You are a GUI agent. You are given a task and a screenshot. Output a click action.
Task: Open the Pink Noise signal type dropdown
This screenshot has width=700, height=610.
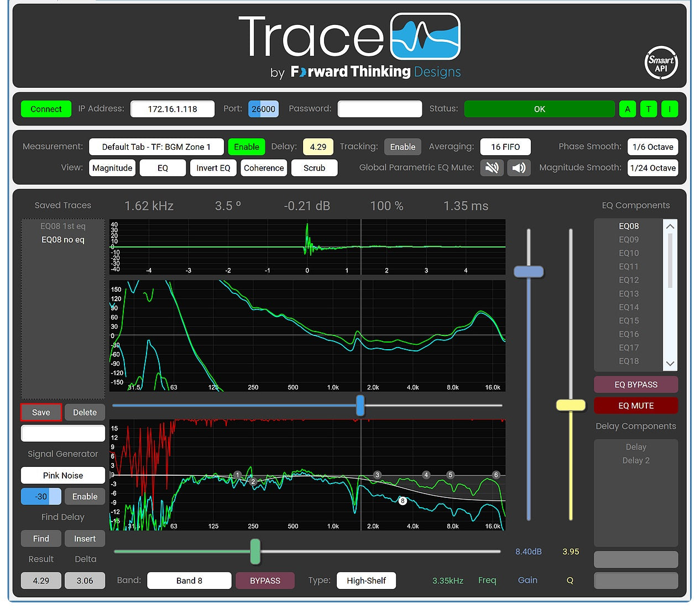pyautogui.click(x=63, y=475)
